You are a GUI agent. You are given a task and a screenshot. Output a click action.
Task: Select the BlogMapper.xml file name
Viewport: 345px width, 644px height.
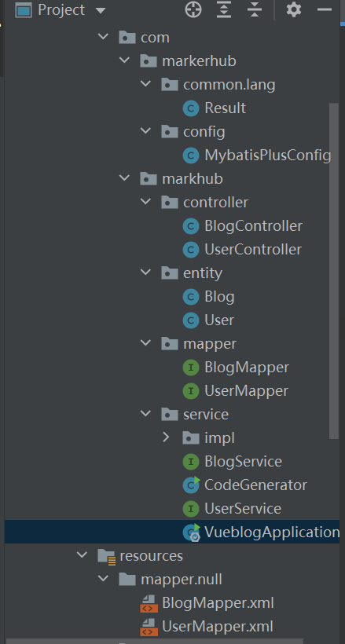[218, 603]
